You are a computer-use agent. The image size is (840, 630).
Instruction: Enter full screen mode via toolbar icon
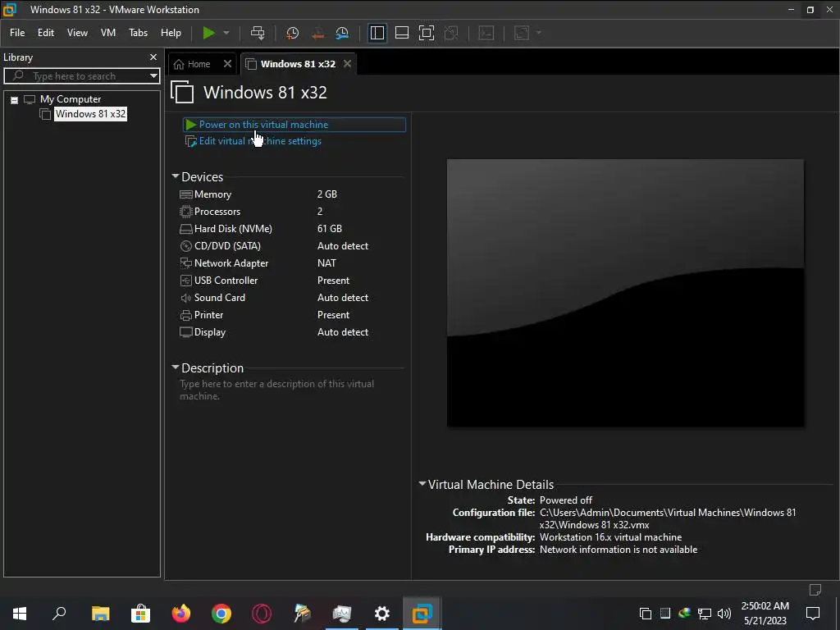point(427,33)
